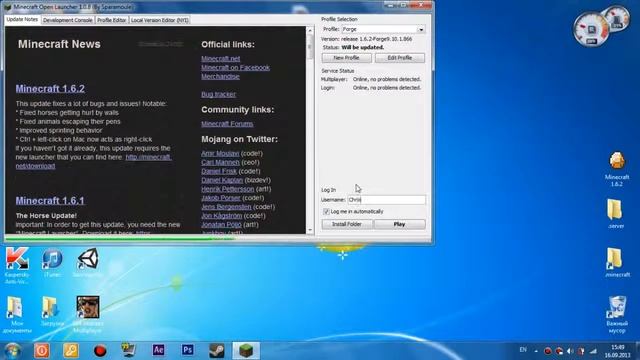The image size is (640, 360).
Task: Open the Minecraft 1.6.1 news headline link
Action: tap(50, 201)
